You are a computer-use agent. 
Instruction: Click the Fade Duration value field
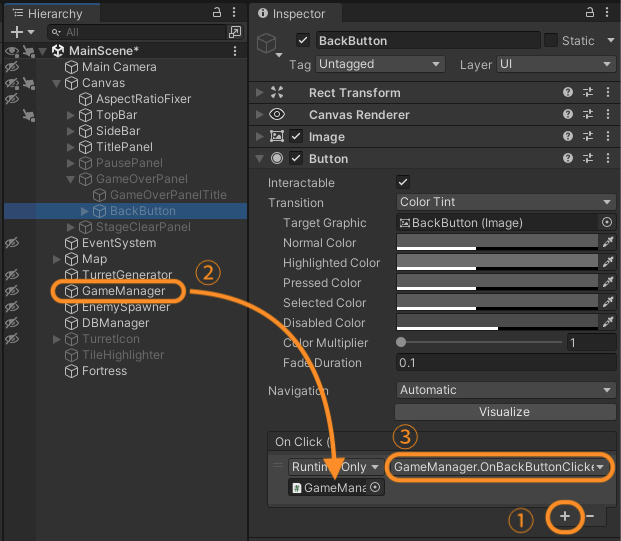(x=506, y=362)
